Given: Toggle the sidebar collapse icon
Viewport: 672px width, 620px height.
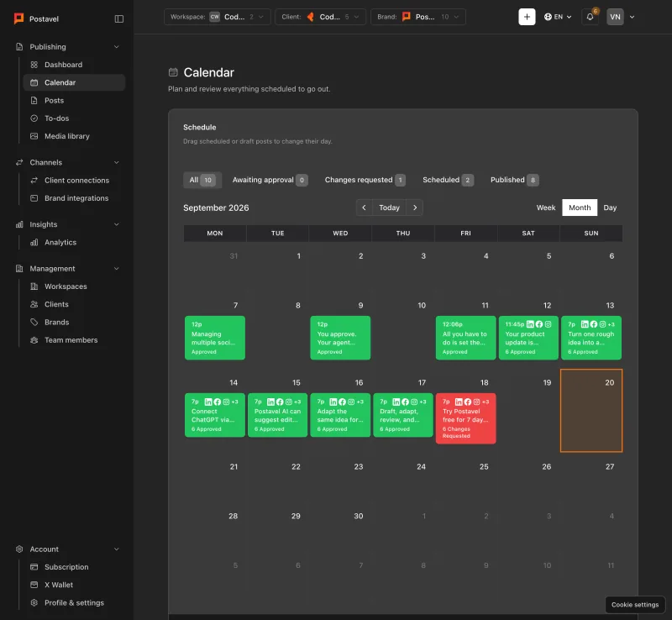Looking at the screenshot, I should 119,18.
